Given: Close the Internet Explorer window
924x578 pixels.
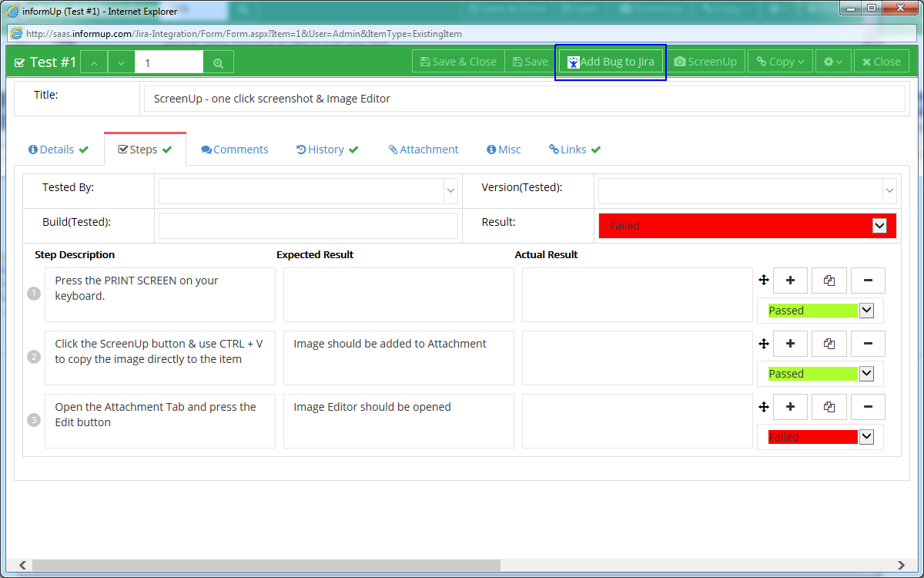Looking at the screenshot, I should pyautogui.click(x=899, y=8).
